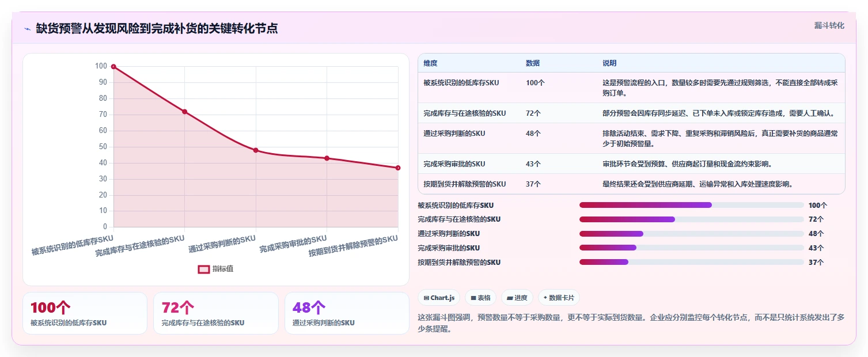Open the 表格 tag chip
This screenshot has width=868, height=357.
click(480, 298)
